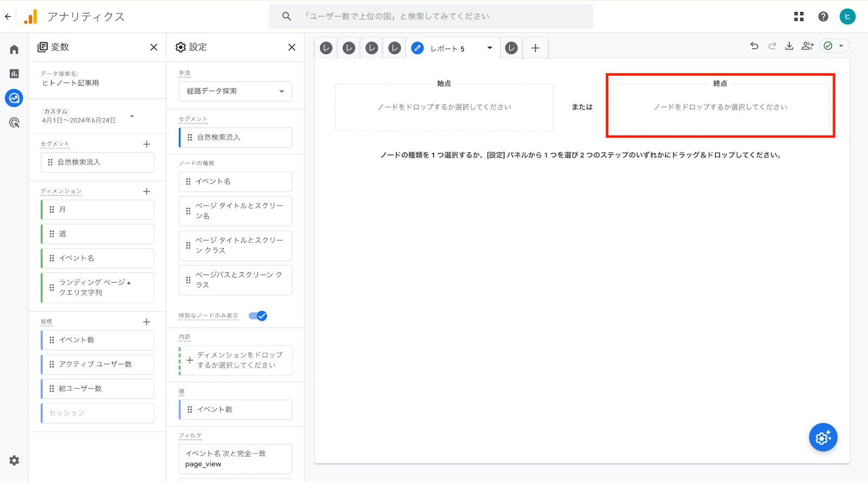This screenshot has width=868, height=482.
Task: Download the exploration data
Action: coord(789,46)
